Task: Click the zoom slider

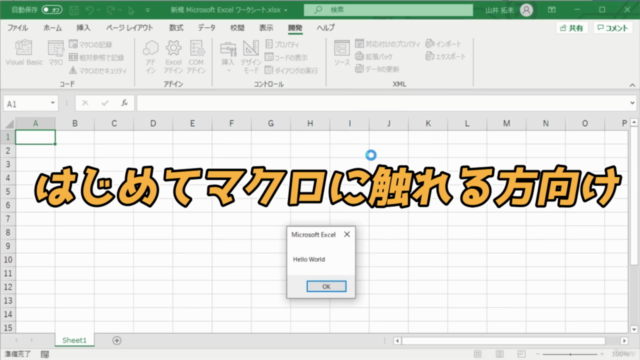Action: tap(570, 354)
